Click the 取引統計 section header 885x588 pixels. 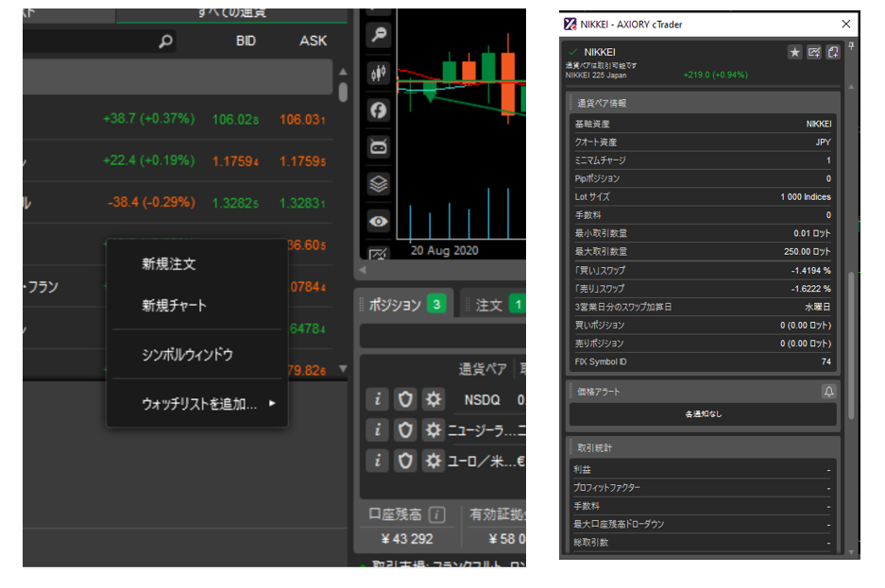704,447
